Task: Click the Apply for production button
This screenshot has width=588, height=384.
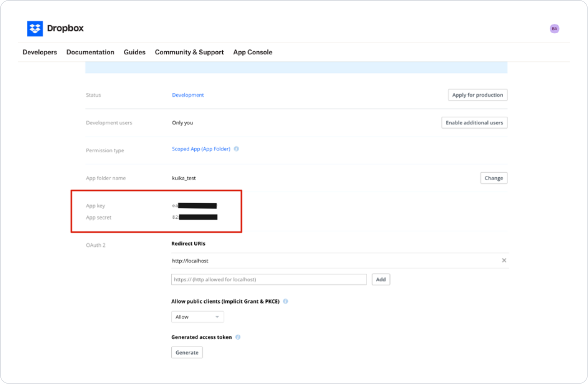Action: click(478, 95)
